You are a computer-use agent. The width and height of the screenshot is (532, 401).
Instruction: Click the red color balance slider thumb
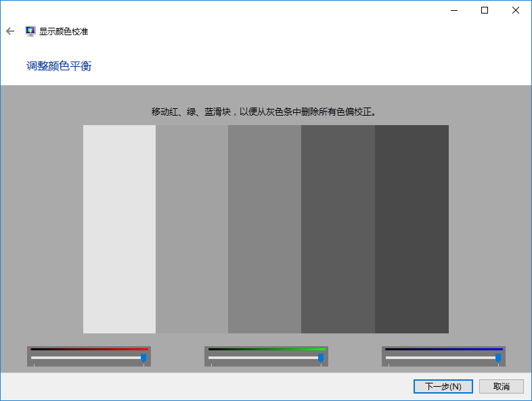[x=143, y=358]
